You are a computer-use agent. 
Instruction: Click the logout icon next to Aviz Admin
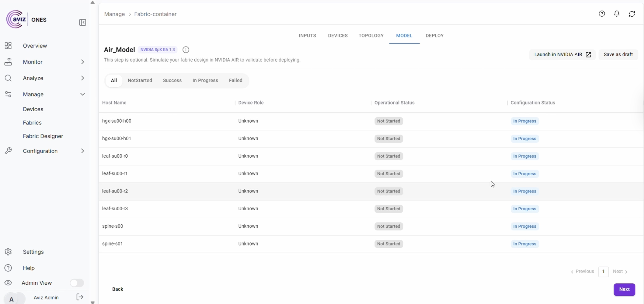point(80,297)
